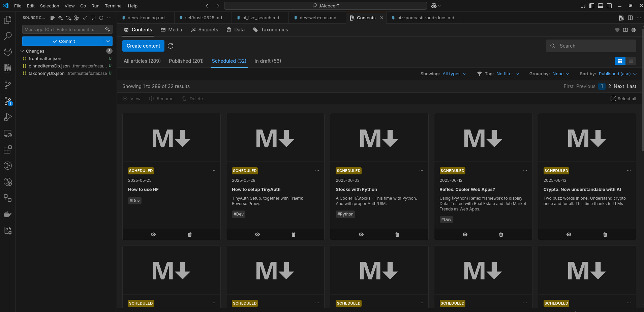This screenshot has height=312, width=644.
Task: Open the dev-web-cms.md editor tab
Action: (317, 18)
